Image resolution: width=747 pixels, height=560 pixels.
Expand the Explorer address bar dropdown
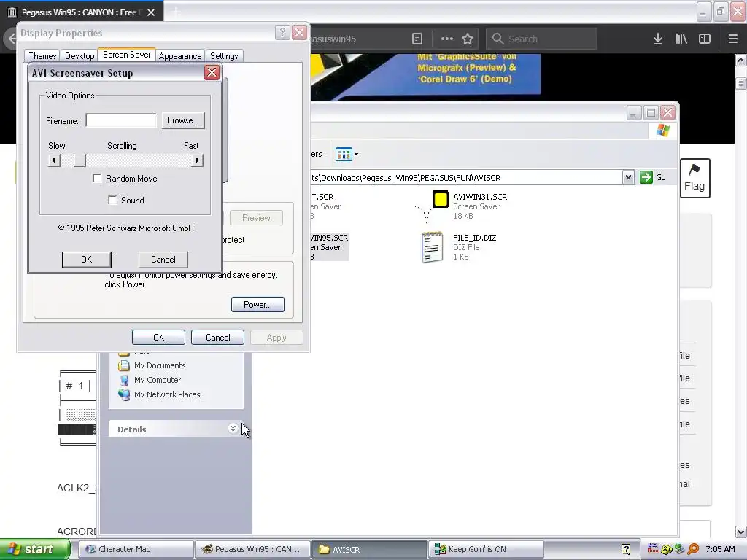coord(628,178)
